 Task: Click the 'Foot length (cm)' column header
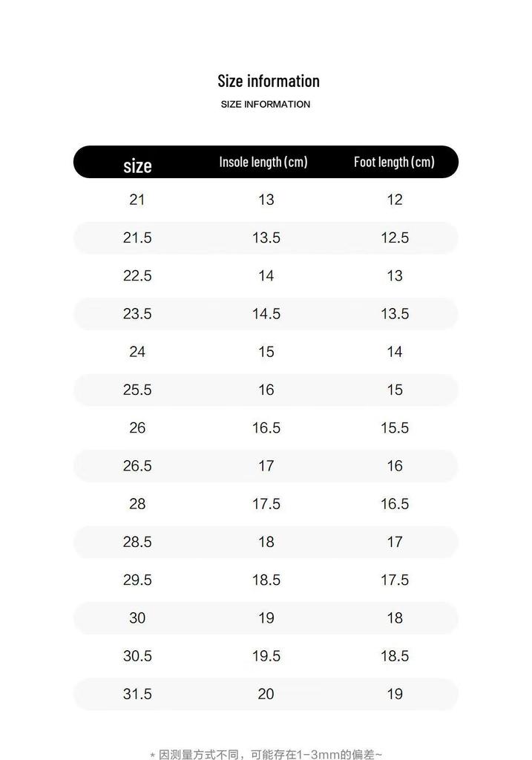click(x=394, y=162)
